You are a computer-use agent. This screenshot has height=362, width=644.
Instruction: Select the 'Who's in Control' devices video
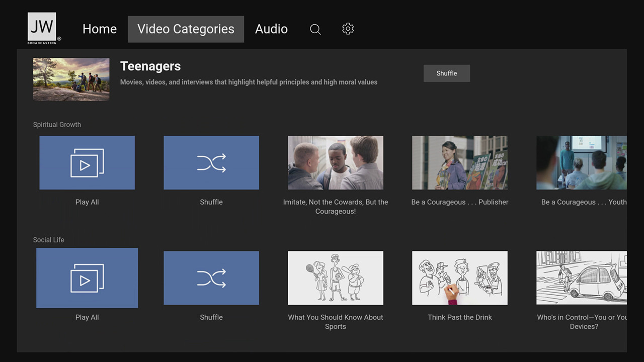pos(581,278)
